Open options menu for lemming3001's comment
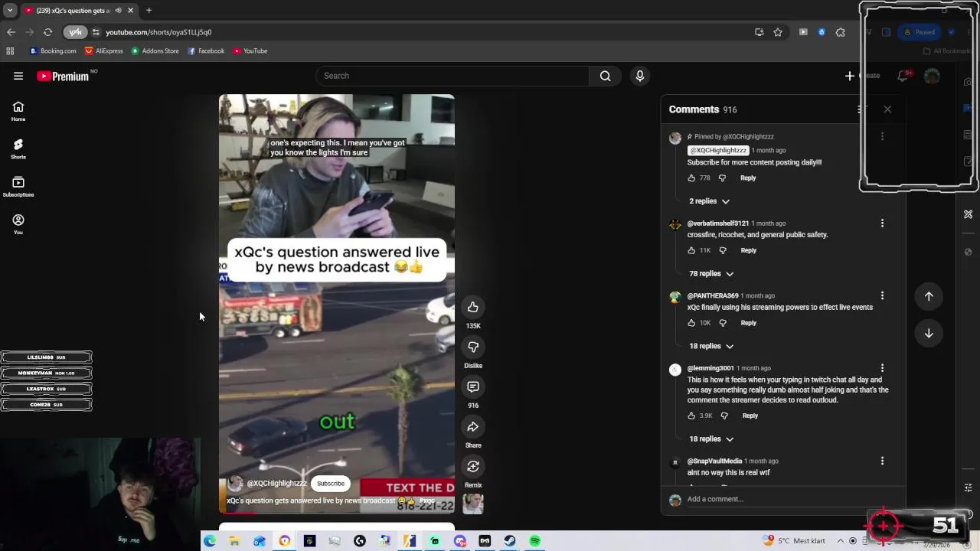980x551 pixels. coord(882,368)
